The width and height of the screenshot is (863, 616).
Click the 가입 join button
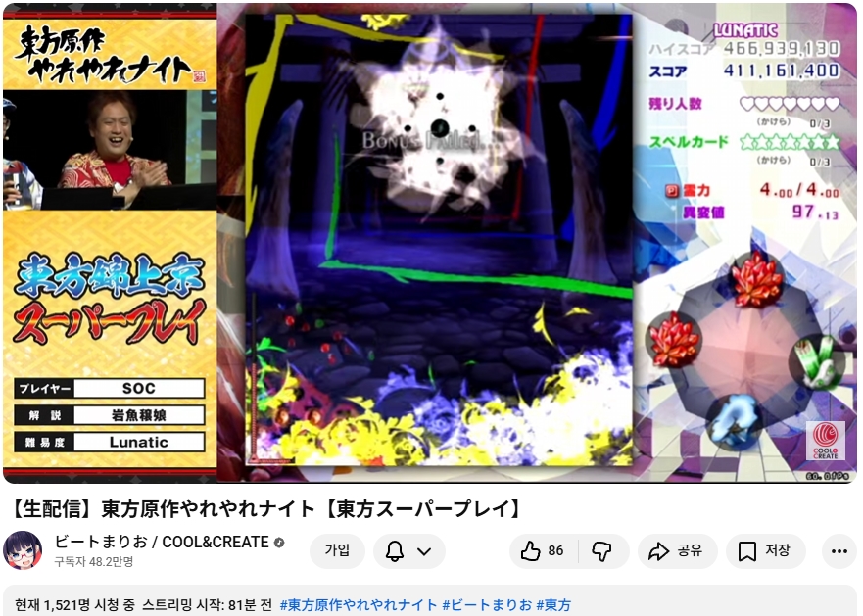337,551
